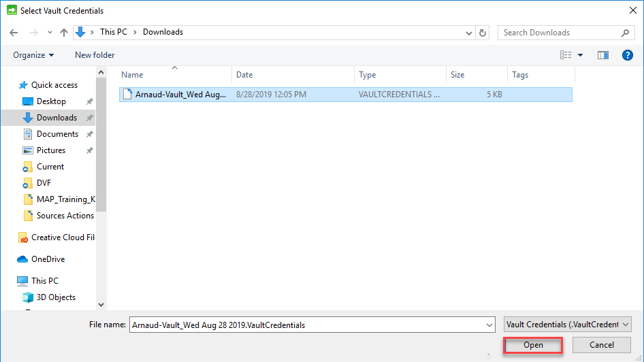
Task: Click the Back navigation arrow
Action: [x=14, y=33]
